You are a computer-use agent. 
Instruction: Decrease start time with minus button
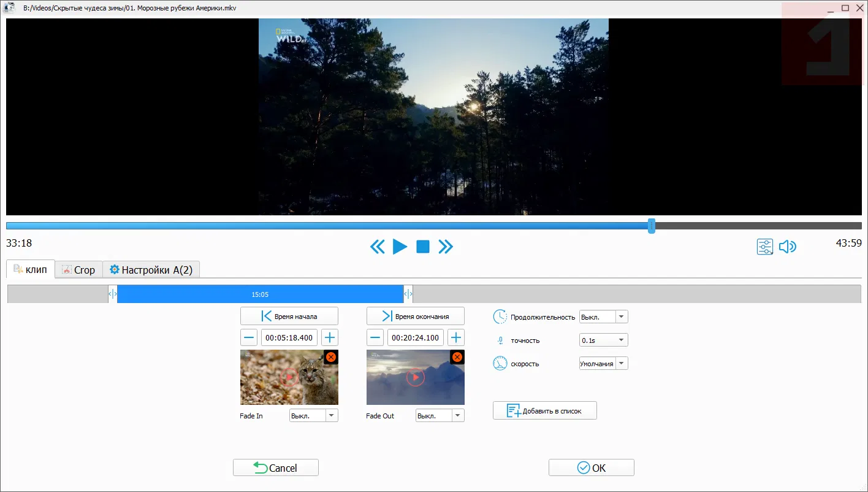pos(249,337)
